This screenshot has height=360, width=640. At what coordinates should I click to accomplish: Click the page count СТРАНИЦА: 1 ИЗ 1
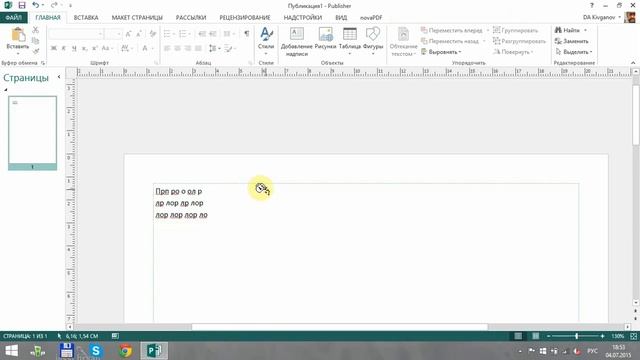[25, 336]
